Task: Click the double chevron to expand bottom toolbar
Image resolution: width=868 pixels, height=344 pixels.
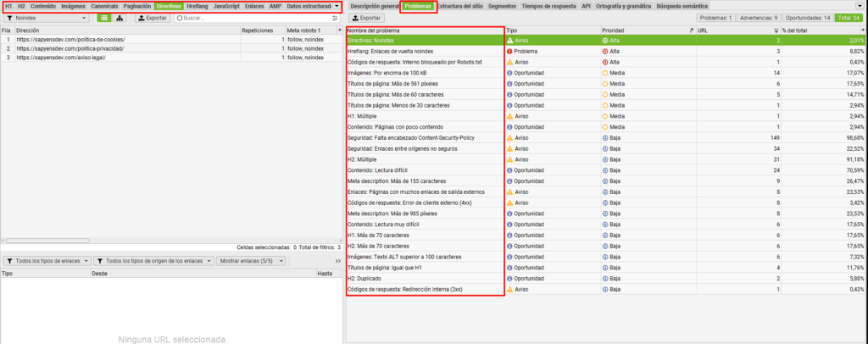Action: point(338,261)
